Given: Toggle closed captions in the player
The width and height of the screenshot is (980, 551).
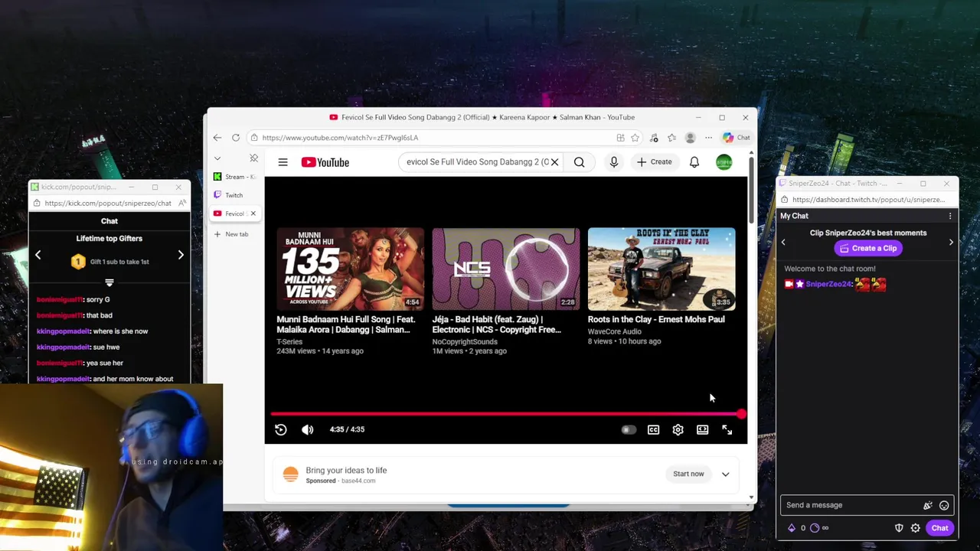Looking at the screenshot, I should (653, 429).
